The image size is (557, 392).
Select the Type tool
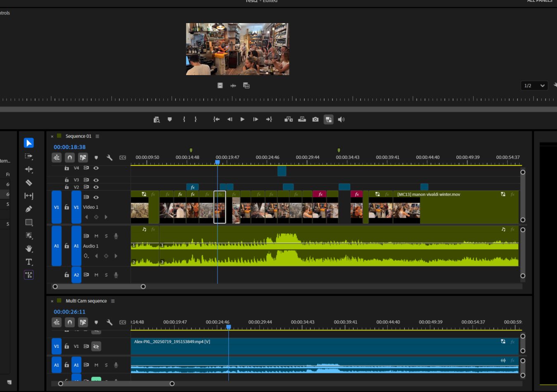click(29, 262)
